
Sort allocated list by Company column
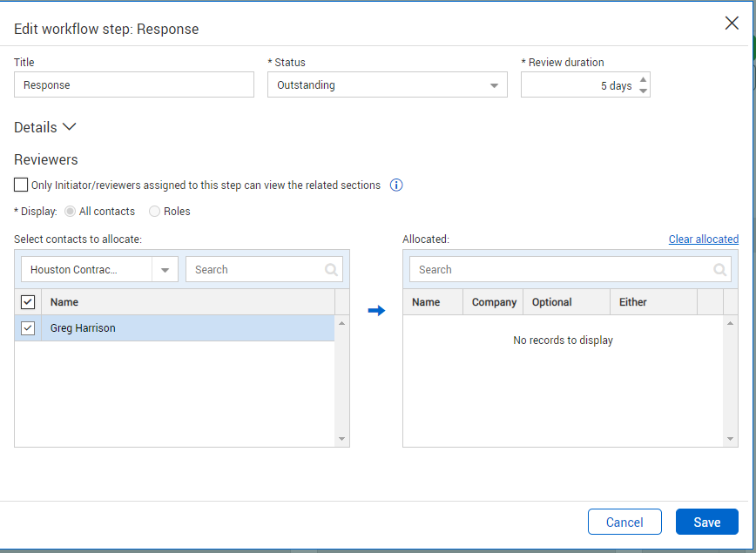click(494, 302)
